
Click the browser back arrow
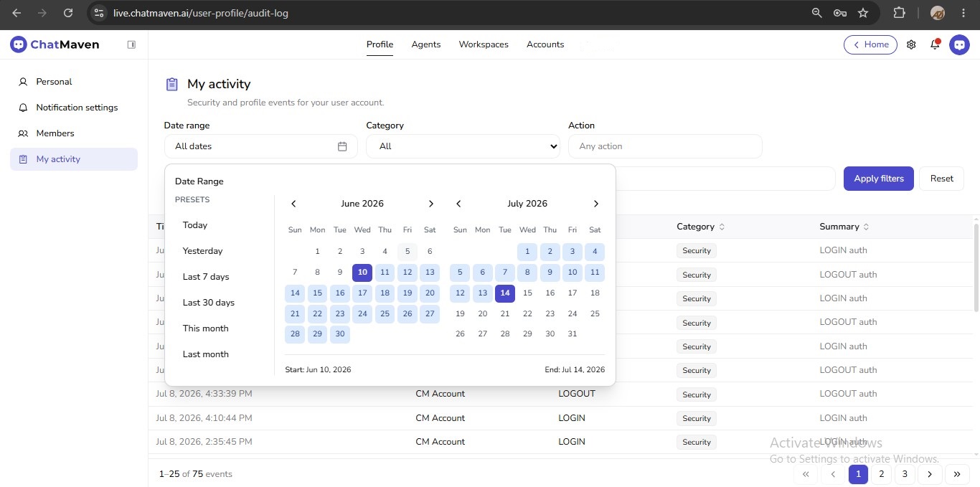[x=17, y=13]
